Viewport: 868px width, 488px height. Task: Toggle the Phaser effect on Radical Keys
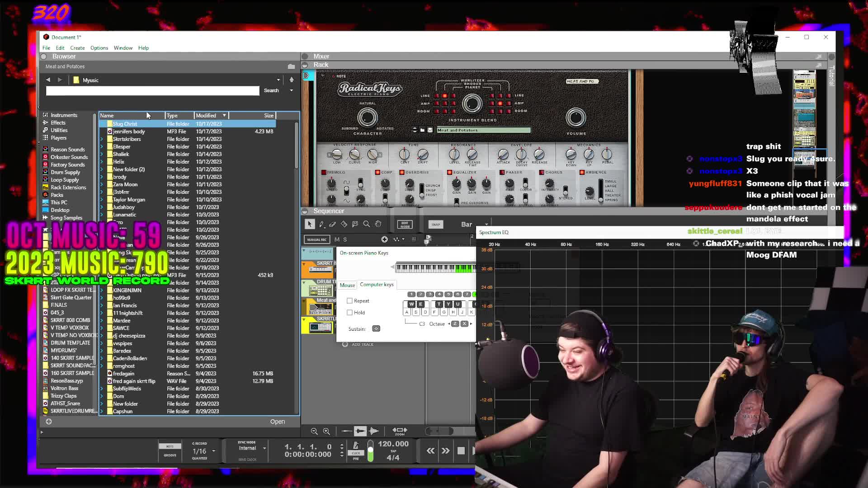coord(502,173)
